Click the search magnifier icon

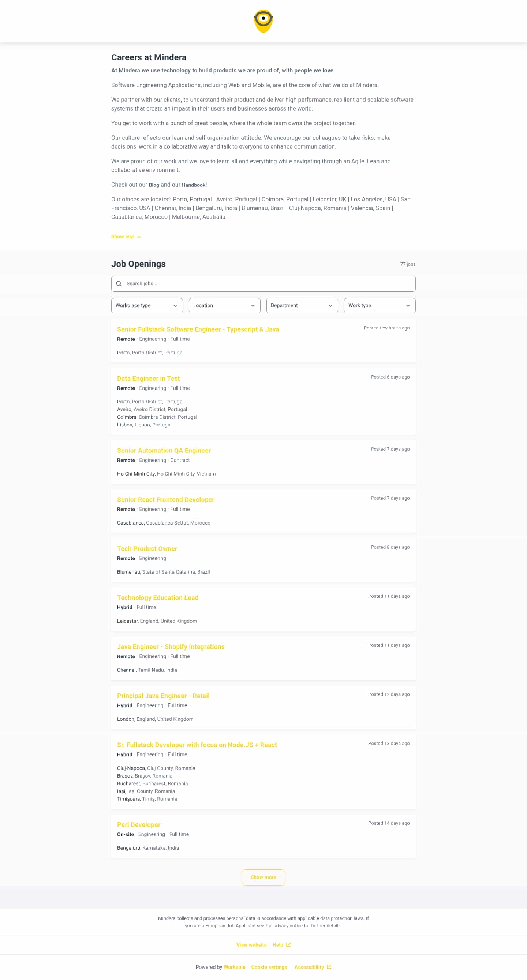119,283
